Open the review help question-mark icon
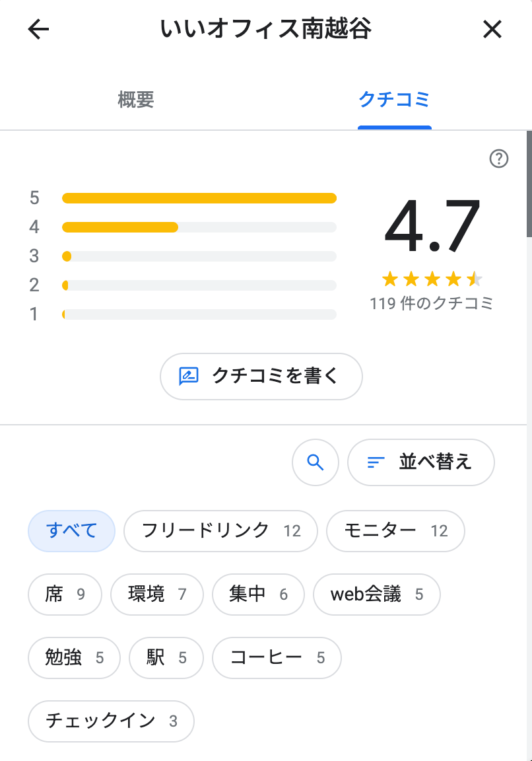The width and height of the screenshot is (532, 761). (498, 159)
